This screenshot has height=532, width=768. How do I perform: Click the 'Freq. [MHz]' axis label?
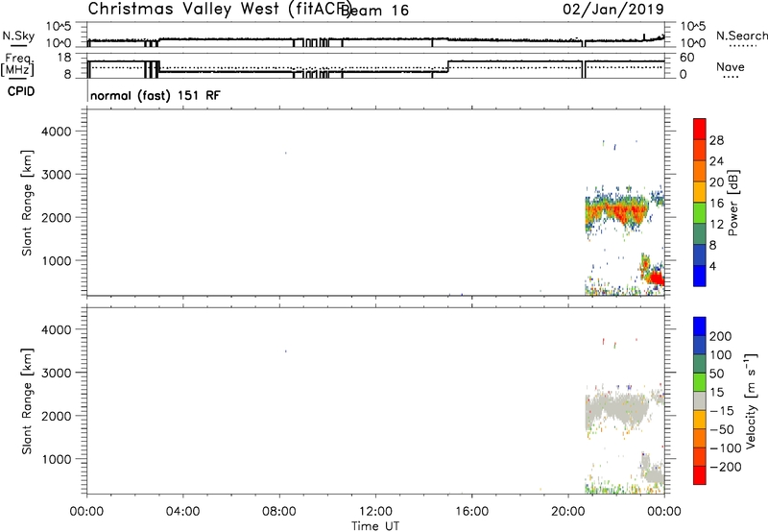pyautogui.click(x=17, y=65)
